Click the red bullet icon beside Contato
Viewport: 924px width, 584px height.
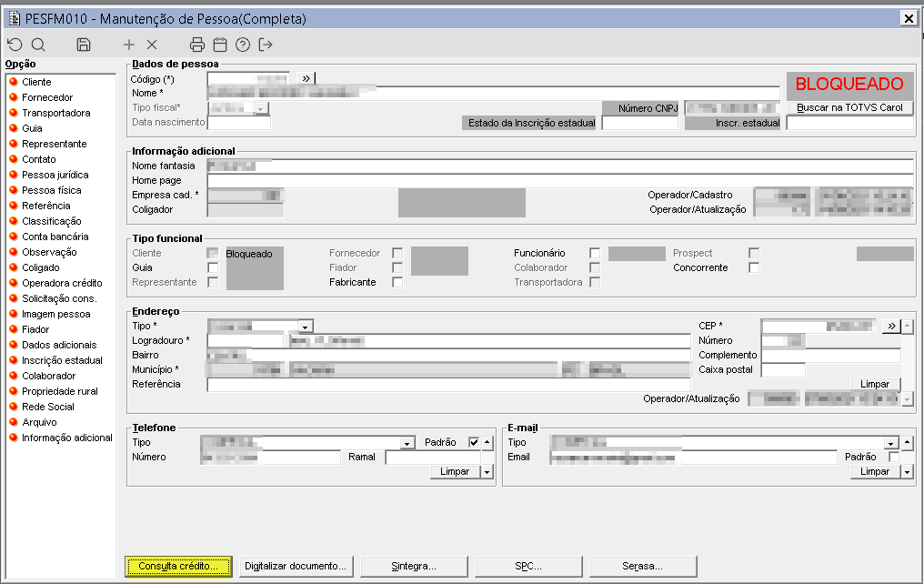[x=14, y=158]
